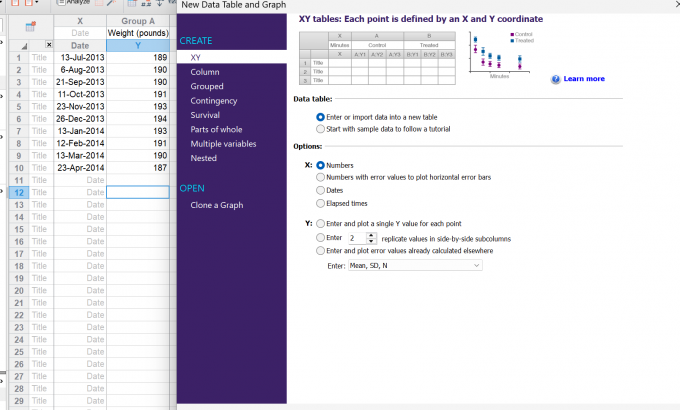This screenshot has width=680, height=410.
Task: Click the select-all triangle in table corner
Action: pyautogui.click(x=24, y=46)
